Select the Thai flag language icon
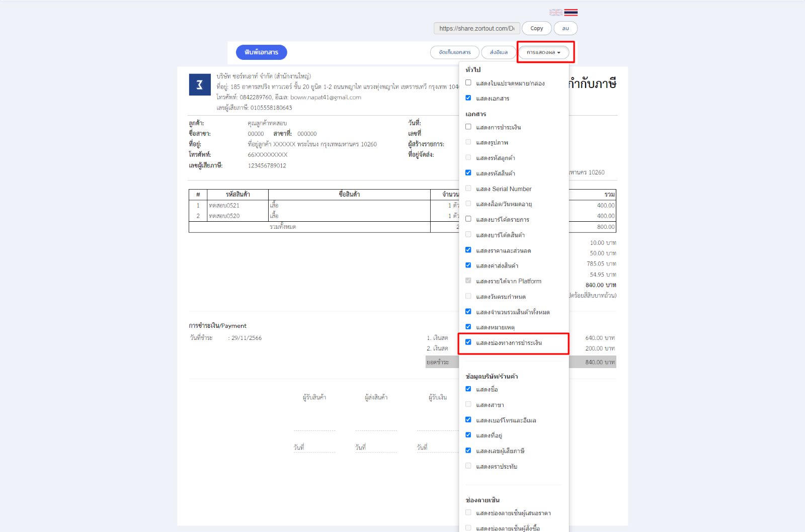 click(571, 13)
